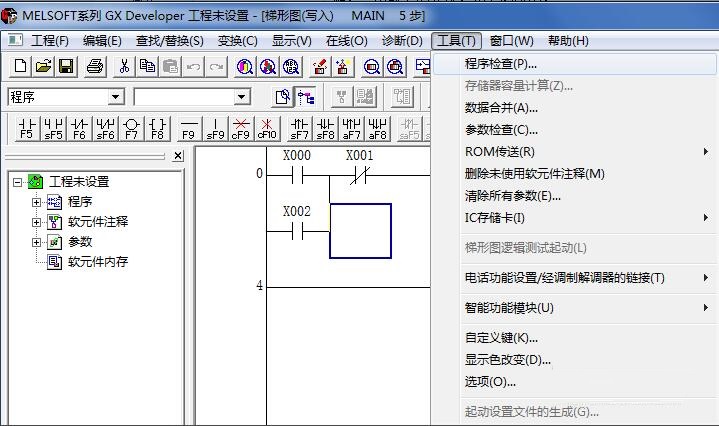Screen dimensions: 719x426
Task: Expand the ROM传送(R) submenu
Action: (575, 152)
